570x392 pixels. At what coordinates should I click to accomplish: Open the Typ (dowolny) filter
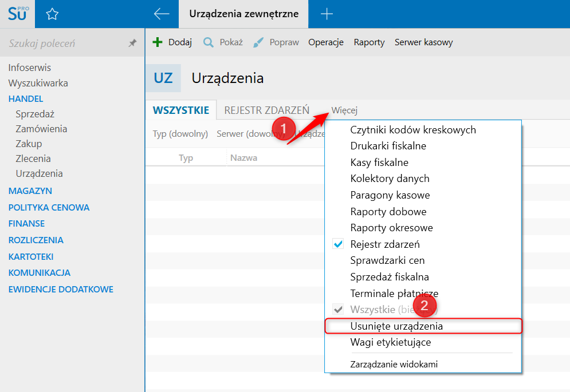coord(180,134)
